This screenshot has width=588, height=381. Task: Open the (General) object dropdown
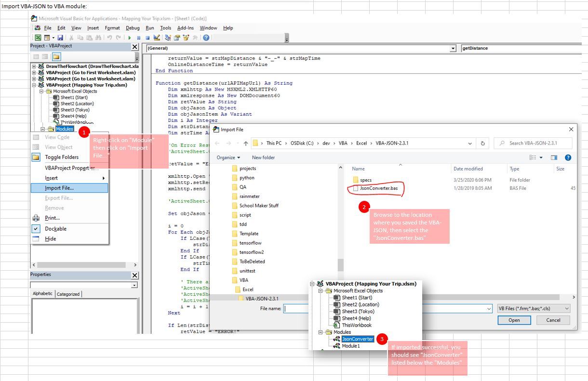click(453, 48)
